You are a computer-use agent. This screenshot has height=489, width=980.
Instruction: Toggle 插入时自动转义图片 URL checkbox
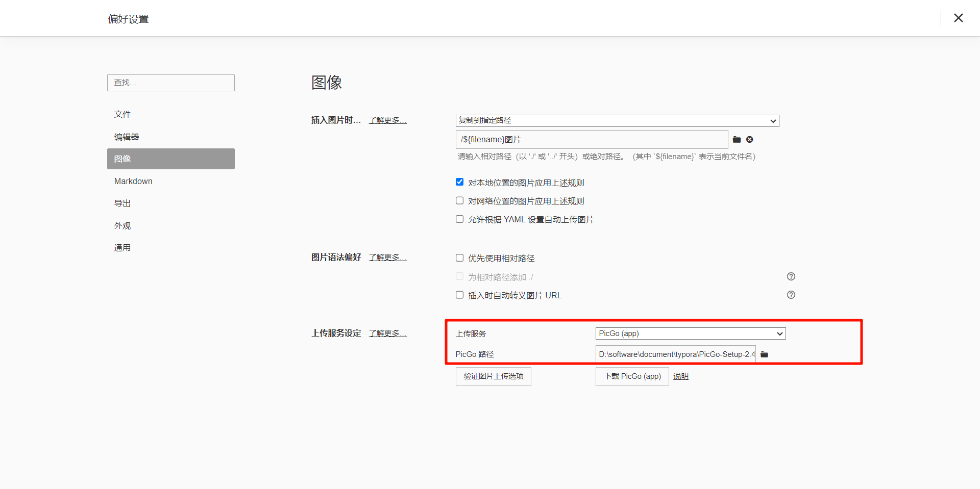pos(459,295)
